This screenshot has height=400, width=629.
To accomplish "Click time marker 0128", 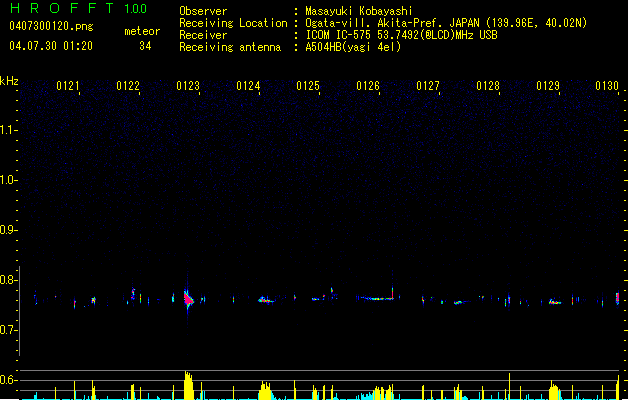I will 488,86.
